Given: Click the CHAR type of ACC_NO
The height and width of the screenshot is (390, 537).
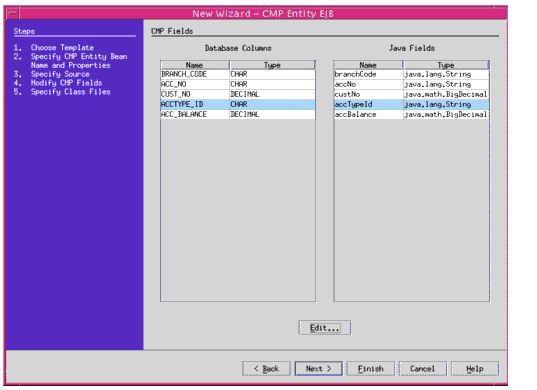Looking at the screenshot, I should pos(272,84).
